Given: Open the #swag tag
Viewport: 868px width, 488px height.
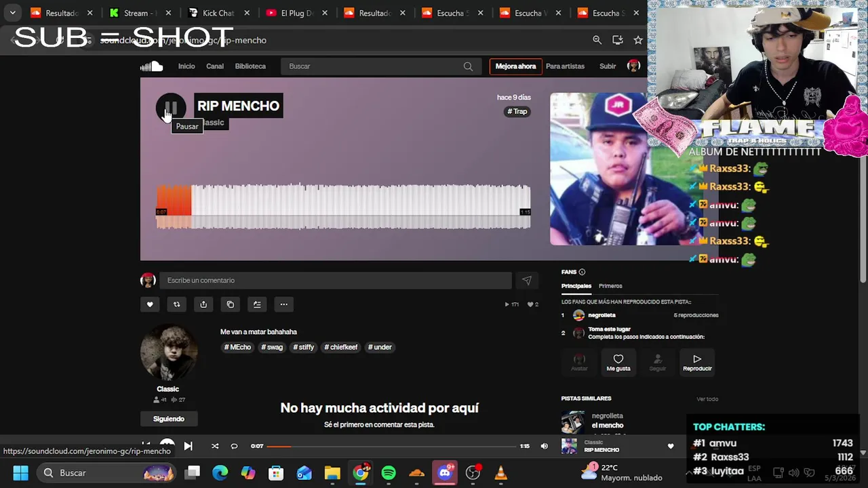Looking at the screenshot, I should click(272, 347).
